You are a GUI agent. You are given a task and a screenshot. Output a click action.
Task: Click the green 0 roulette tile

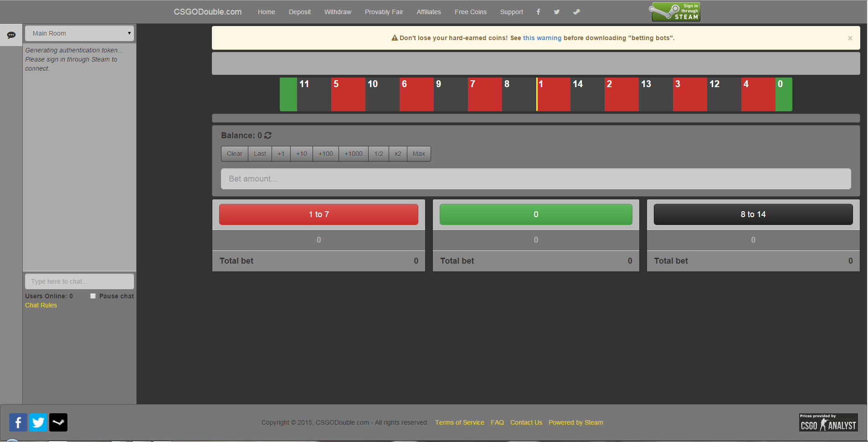pos(784,94)
